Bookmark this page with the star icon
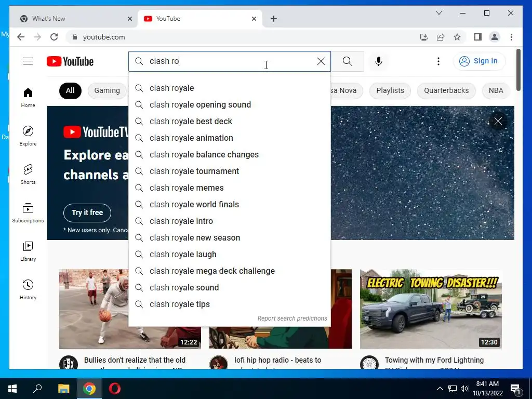 (457, 37)
